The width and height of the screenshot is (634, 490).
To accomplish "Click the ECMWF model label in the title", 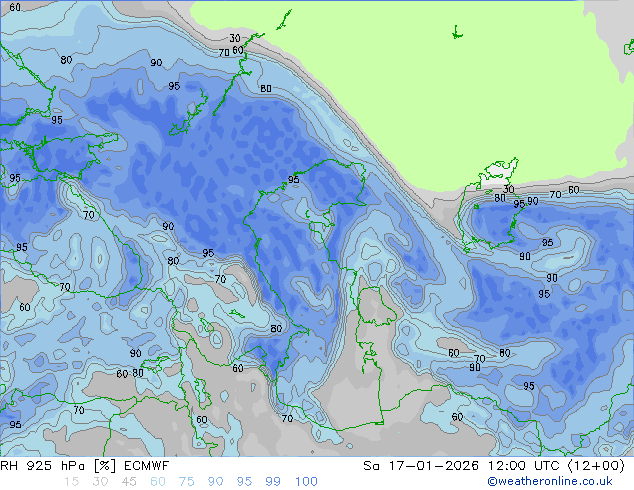I will 146,466.
